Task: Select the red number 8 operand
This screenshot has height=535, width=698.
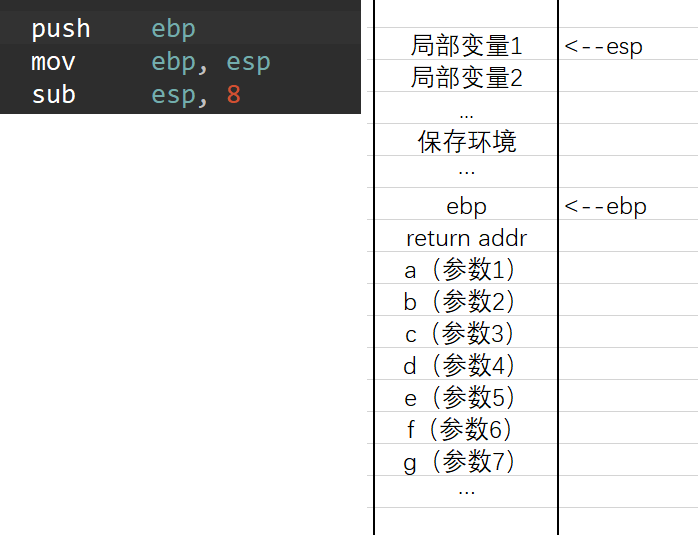Action: pyautogui.click(x=234, y=94)
